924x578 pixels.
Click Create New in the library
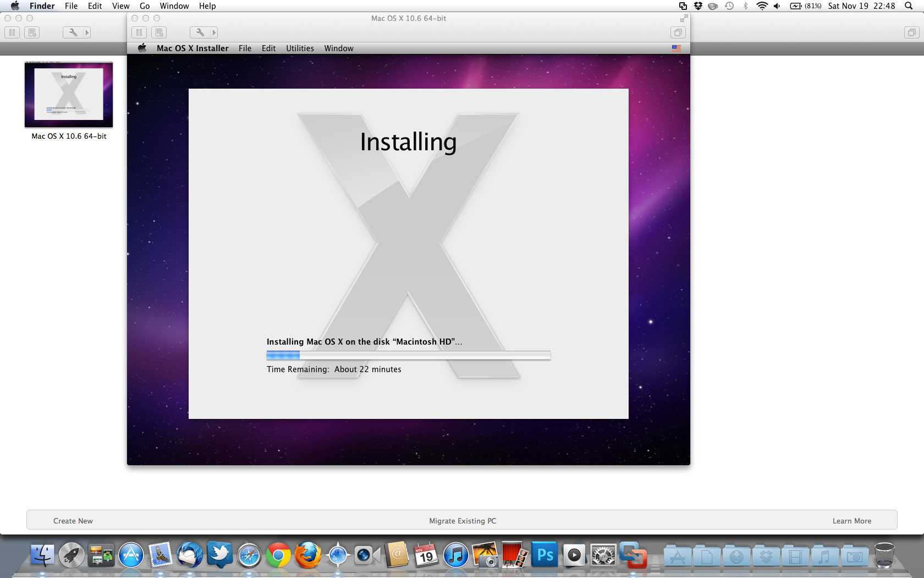click(73, 521)
